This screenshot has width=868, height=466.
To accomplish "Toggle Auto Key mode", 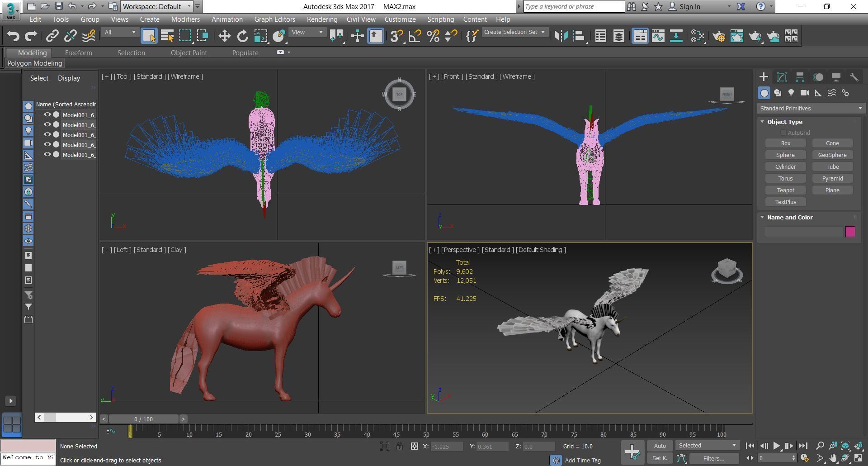I will tap(660, 446).
